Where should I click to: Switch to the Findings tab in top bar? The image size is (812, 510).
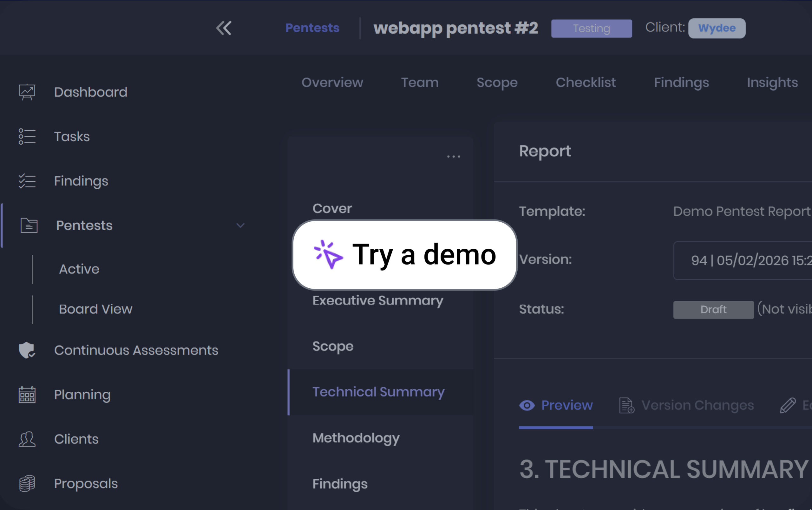coord(682,83)
